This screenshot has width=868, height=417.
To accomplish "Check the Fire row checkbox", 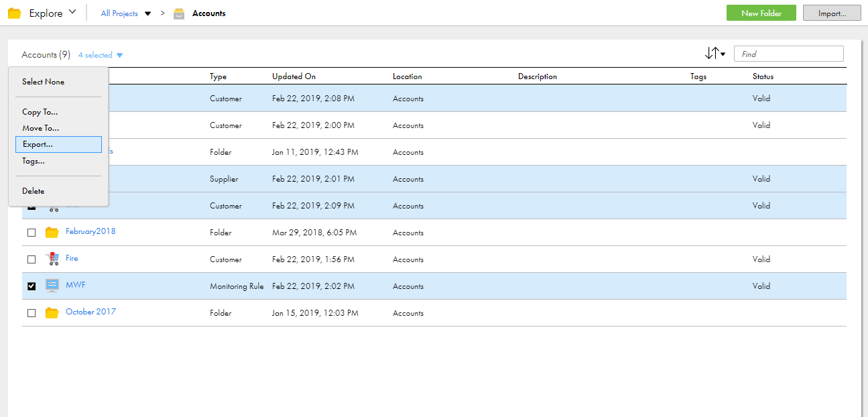I will 32,259.
